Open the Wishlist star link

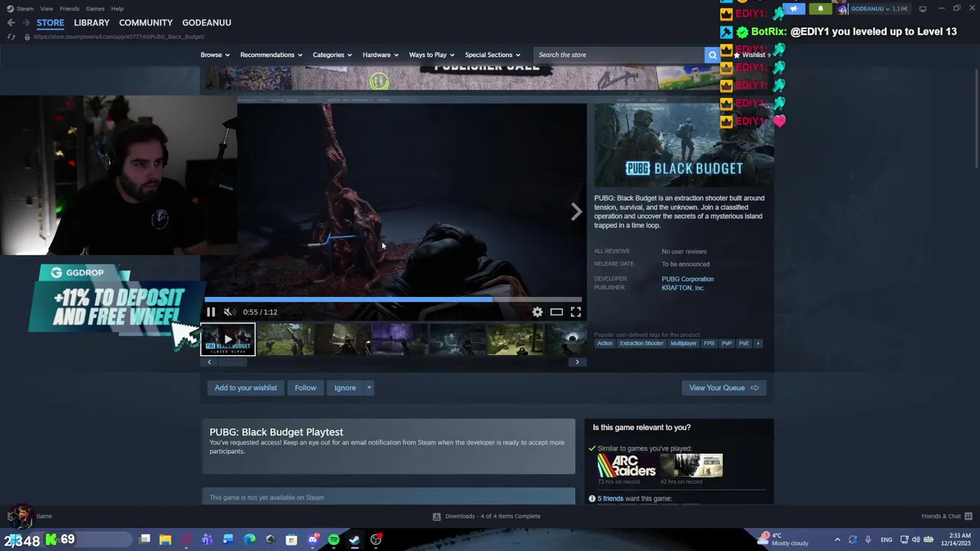click(753, 54)
